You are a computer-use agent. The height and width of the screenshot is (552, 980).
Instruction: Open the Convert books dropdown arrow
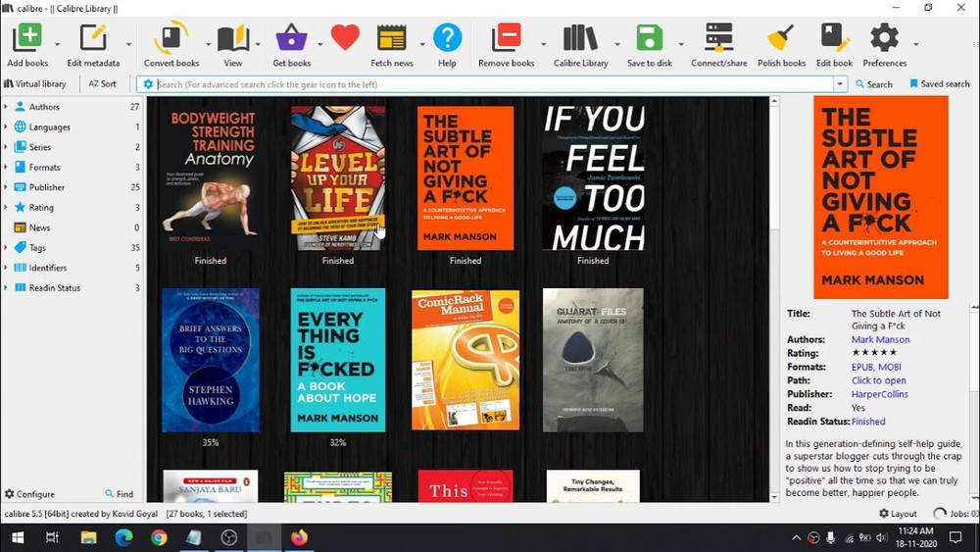pyautogui.click(x=208, y=44)
